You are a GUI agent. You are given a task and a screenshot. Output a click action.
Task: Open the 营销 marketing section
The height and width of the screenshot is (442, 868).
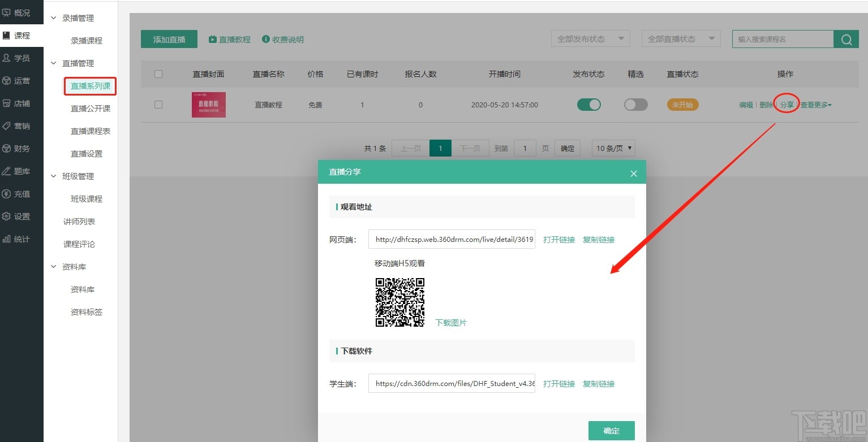(x=21, y=125)
